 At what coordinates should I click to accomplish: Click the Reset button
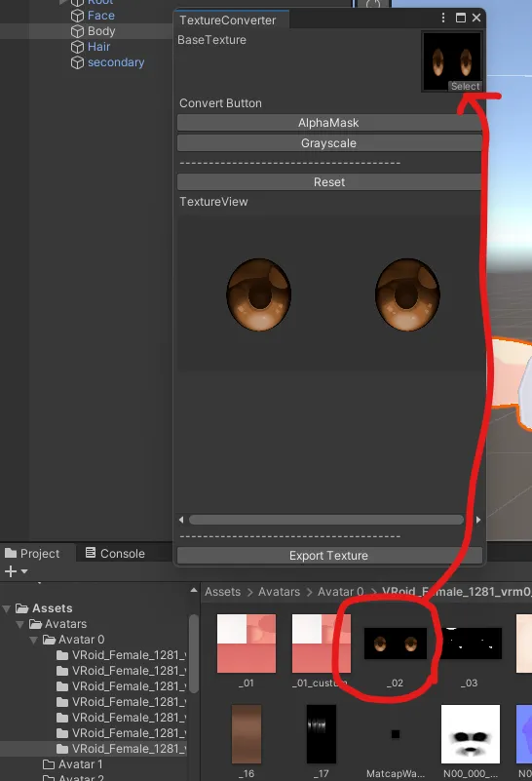click(329, 181)
